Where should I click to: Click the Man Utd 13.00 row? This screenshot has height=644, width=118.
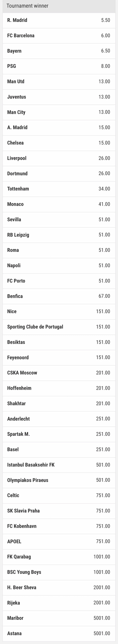(x=59, y=81)
